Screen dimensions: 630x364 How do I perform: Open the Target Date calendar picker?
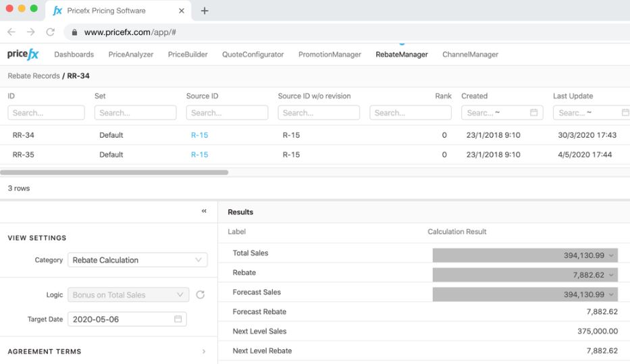(x=178, y=319)
